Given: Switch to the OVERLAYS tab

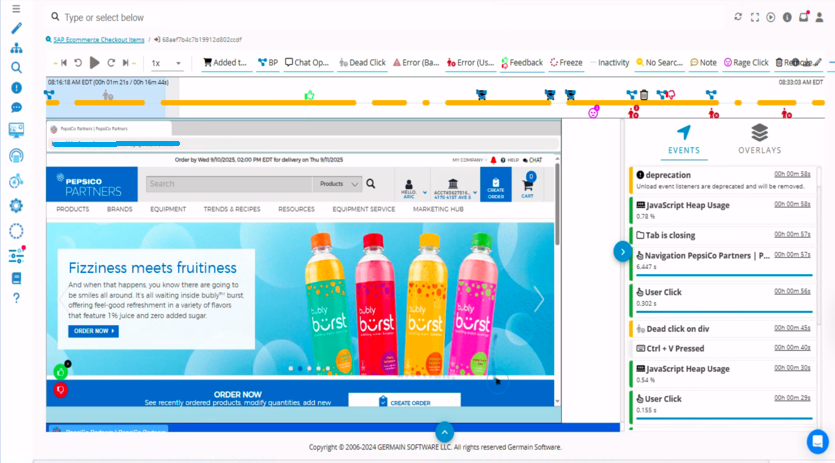Looking at the screenshot, I should [x=759, y=140].
